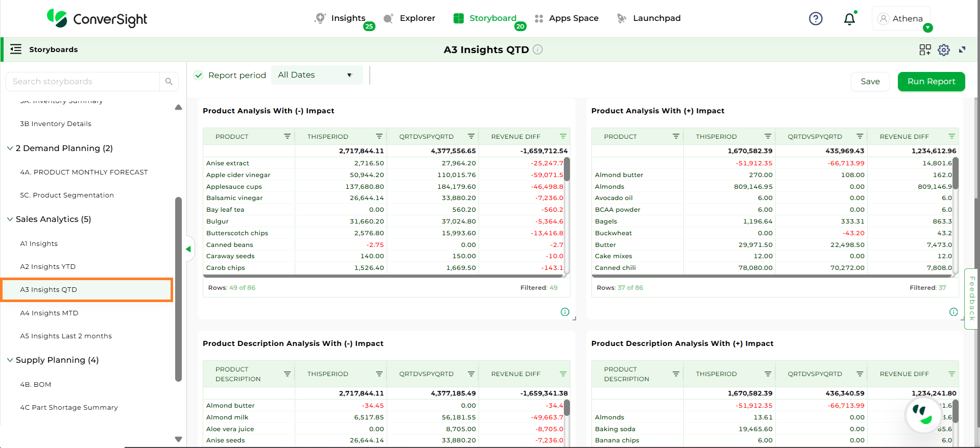Open the help question mark icon
Screen dimensions: 980x448
[x=816, y=19]
